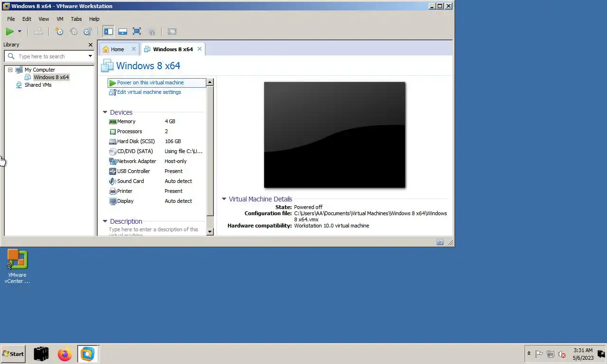Click Edit virtual machine settings
The image size is (607, 364).
[x=149, y=92]
